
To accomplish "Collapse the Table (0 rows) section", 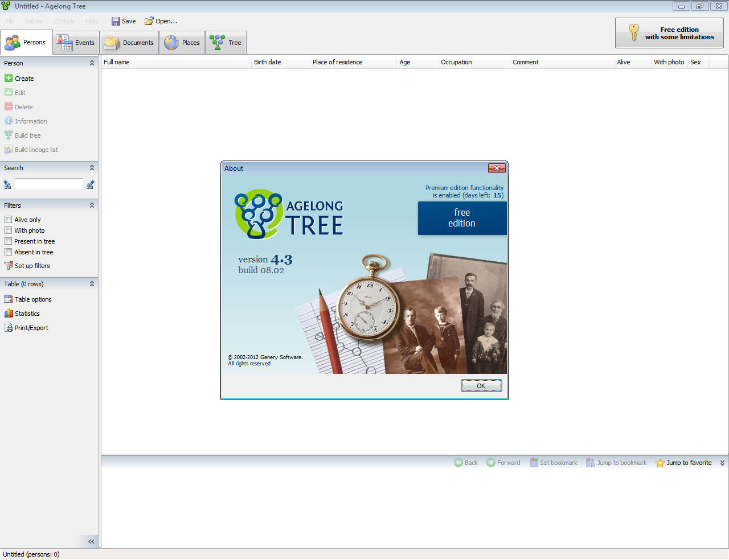I will click(92, 283).
